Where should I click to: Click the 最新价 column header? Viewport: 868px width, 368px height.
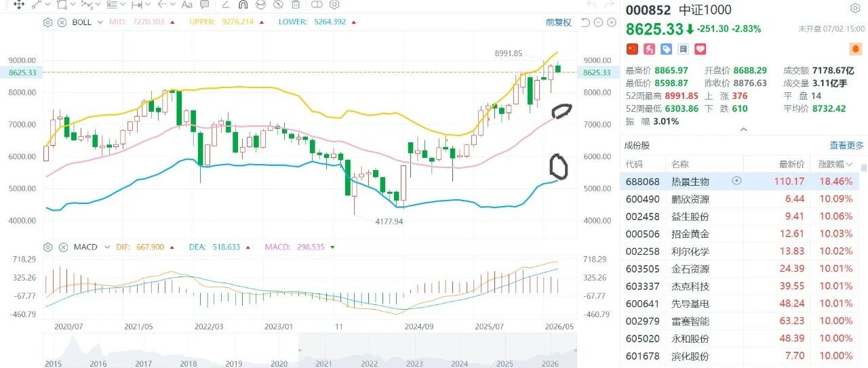(791, 165)
